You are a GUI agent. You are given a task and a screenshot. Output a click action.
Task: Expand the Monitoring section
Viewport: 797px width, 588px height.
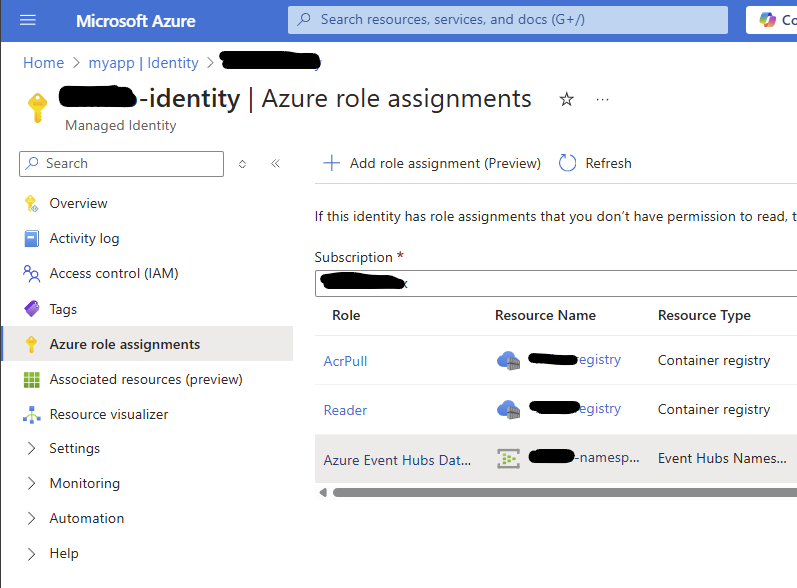(32, 483)
